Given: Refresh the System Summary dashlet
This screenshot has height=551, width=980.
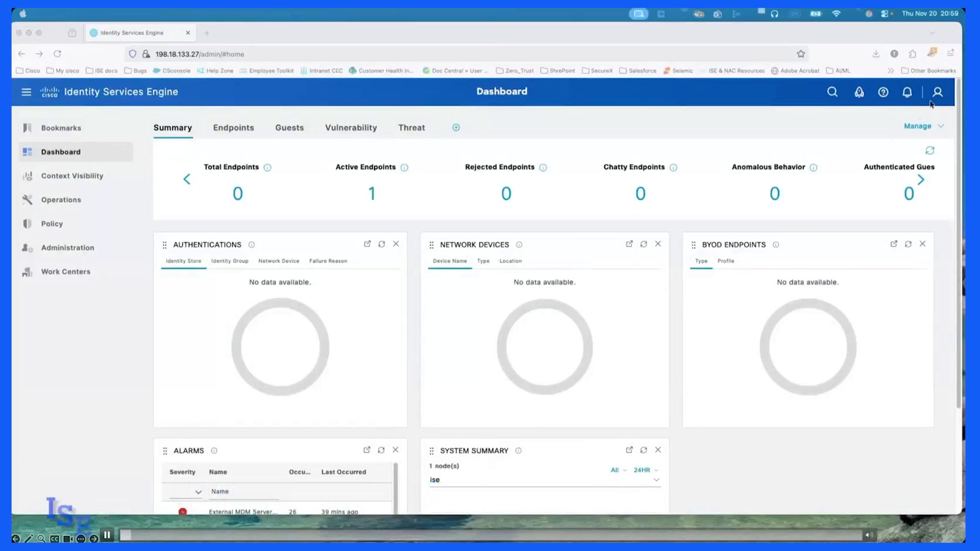Looking at the screenshot, I should coord(644,450).
